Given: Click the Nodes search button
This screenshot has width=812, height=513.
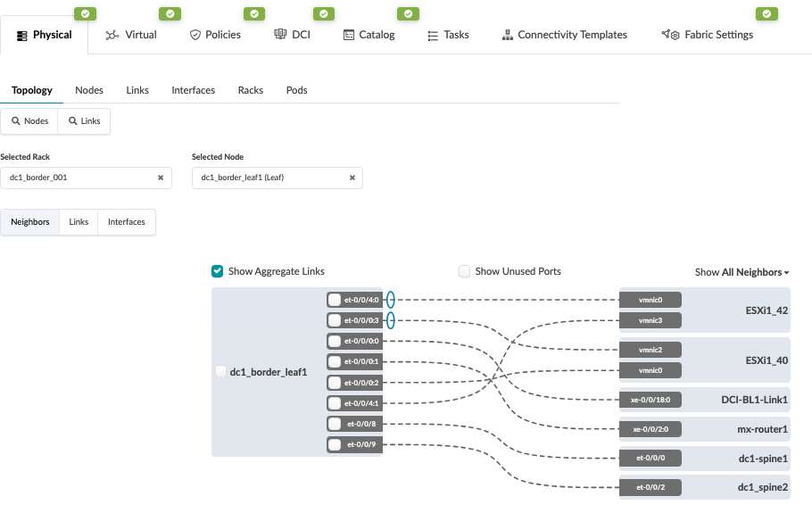Looking at the screenshot, I should pyautogui.click(x=29, y=120).
